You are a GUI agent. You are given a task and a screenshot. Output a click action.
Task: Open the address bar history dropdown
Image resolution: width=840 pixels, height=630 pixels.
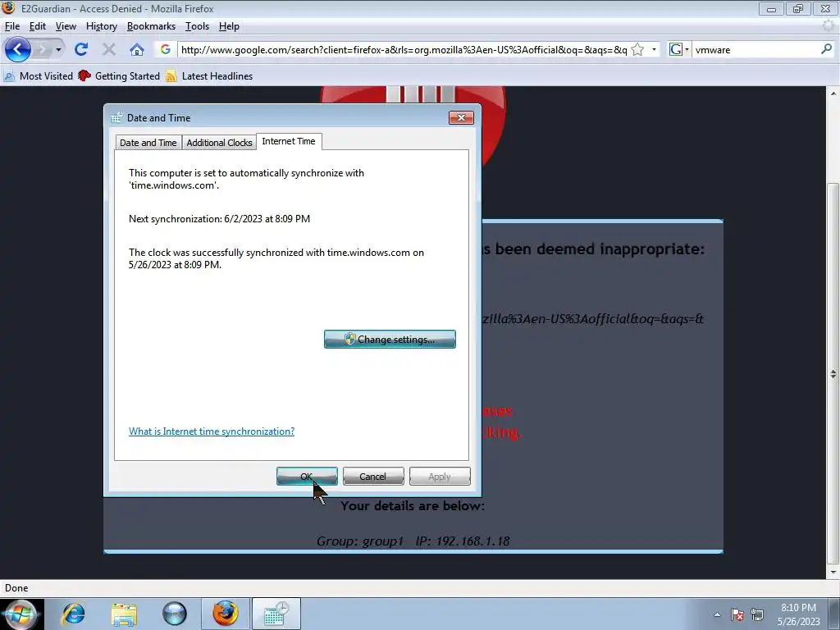point(654,50)
